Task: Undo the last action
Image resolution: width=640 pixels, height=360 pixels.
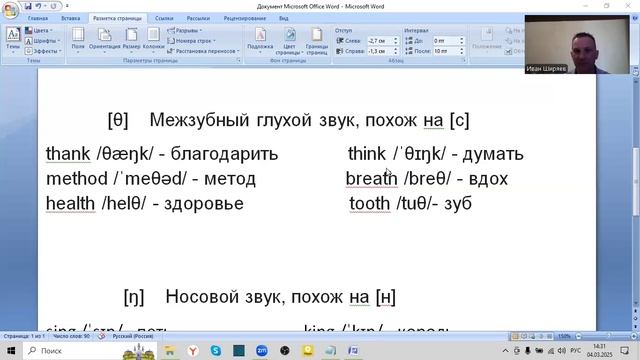Action: click(38, 6)
